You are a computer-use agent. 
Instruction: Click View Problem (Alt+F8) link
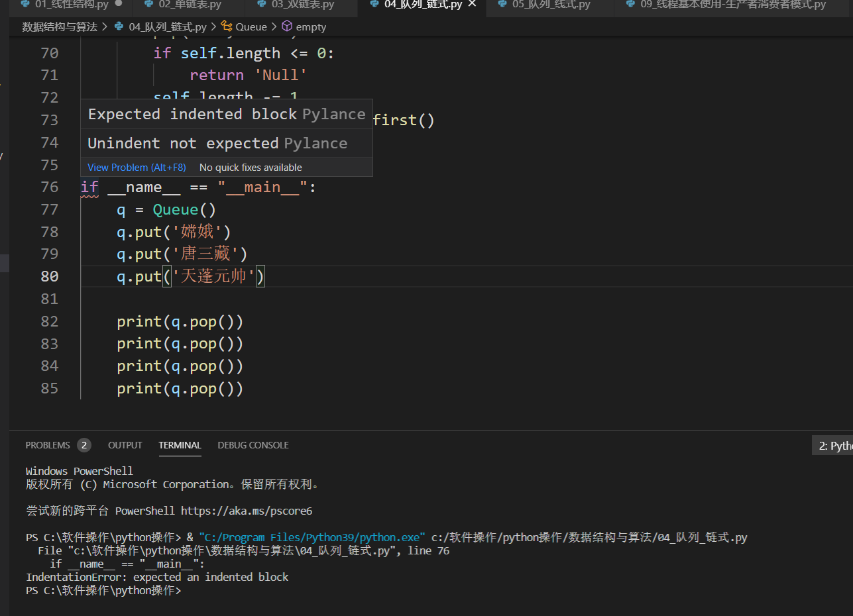tap(137, 168)
